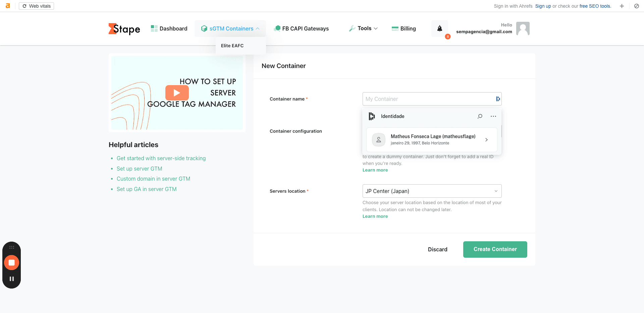Open FB CAPI Gateways
644x313 pixels.
pyautogui.click(x=301, y=28)
